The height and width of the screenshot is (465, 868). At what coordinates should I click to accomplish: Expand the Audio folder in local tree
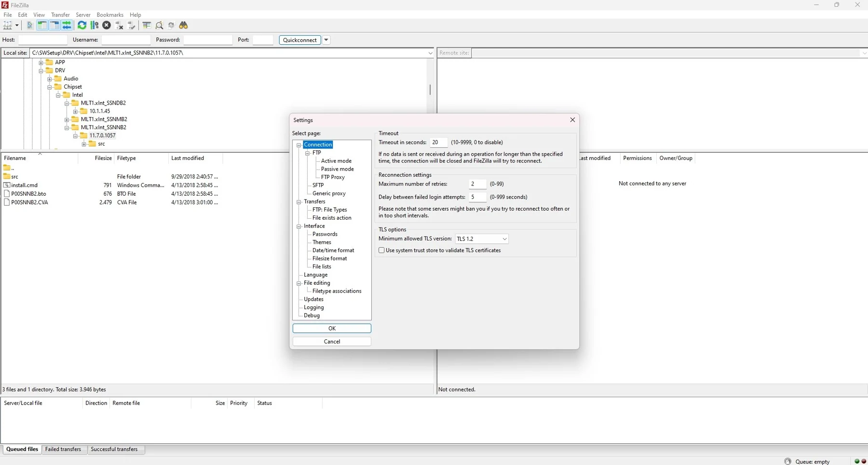pos(50,79)
